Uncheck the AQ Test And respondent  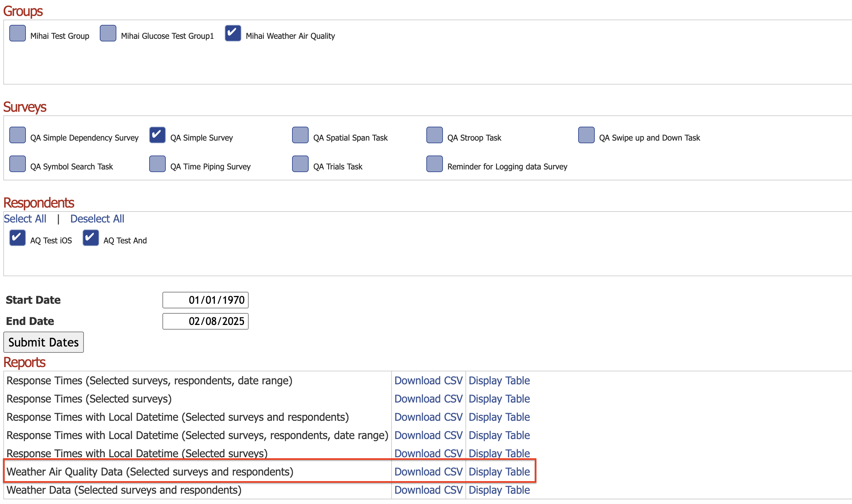tap(91, 238)
